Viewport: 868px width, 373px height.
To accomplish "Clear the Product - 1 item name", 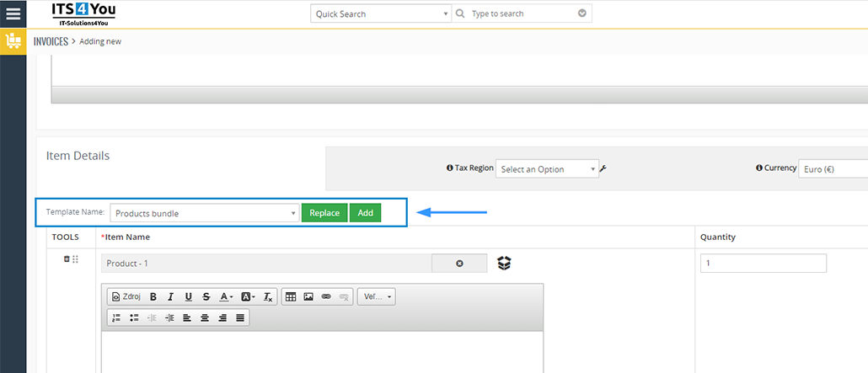I will coord(459,264).
